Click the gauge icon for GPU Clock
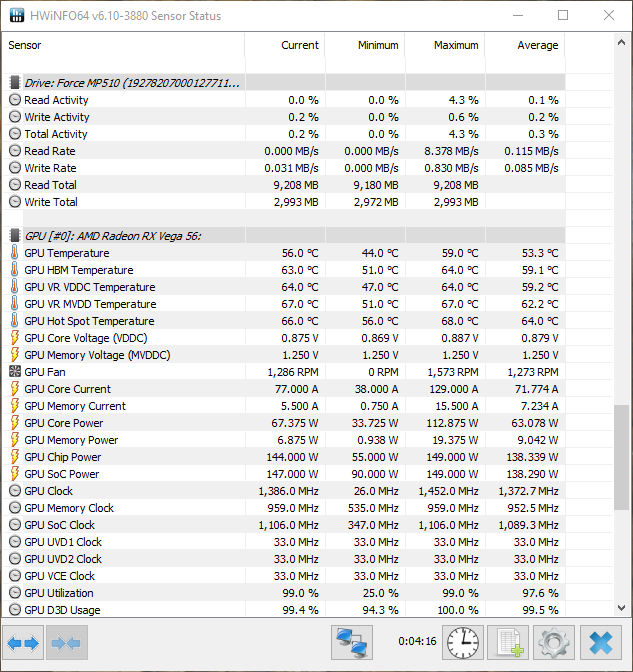The height and width of the screenshot is (672, 633). point(15,491)
